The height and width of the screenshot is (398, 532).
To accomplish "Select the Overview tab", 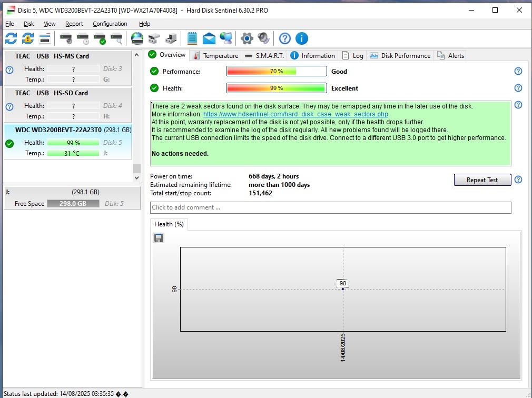I will (168, 55).
